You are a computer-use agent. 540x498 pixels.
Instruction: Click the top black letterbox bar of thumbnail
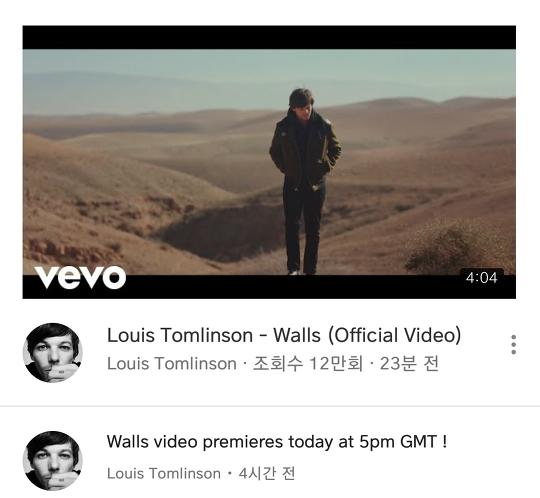pos(269,37)
